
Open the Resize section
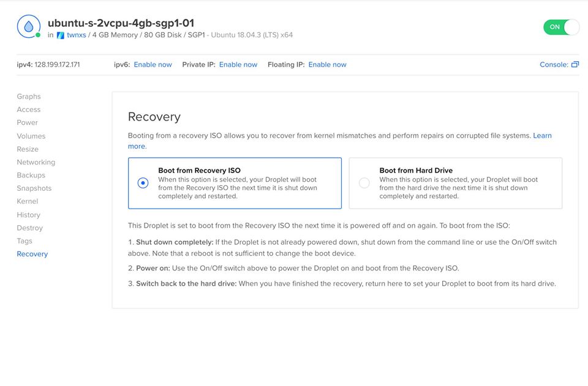[28, 149]
